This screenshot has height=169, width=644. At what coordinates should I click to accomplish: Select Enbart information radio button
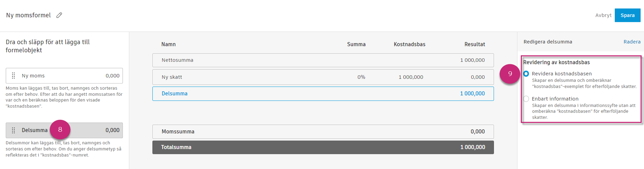pos(526,99)
